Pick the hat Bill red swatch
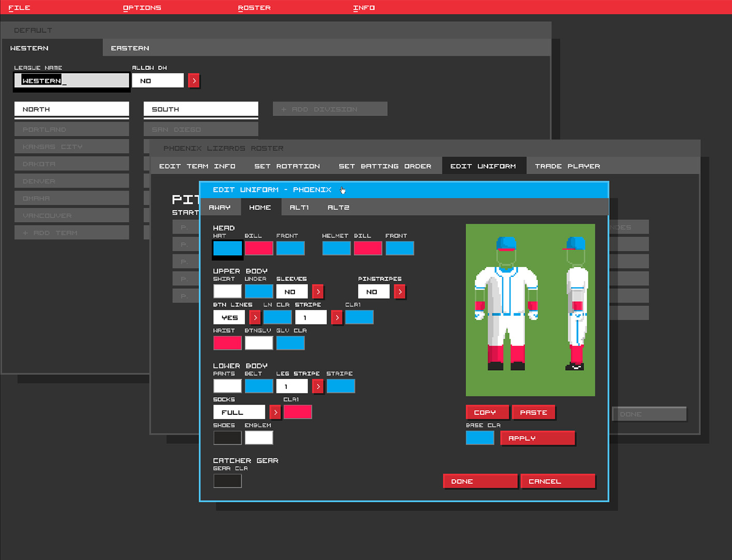 coord(259,248)
